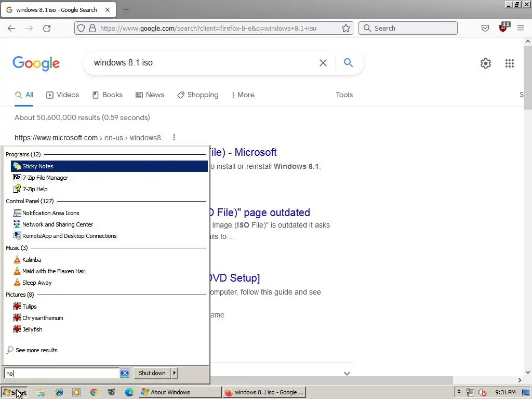Open volume icon in system tray
This screenshot has height=399, width=532.
tap(482, 393)
